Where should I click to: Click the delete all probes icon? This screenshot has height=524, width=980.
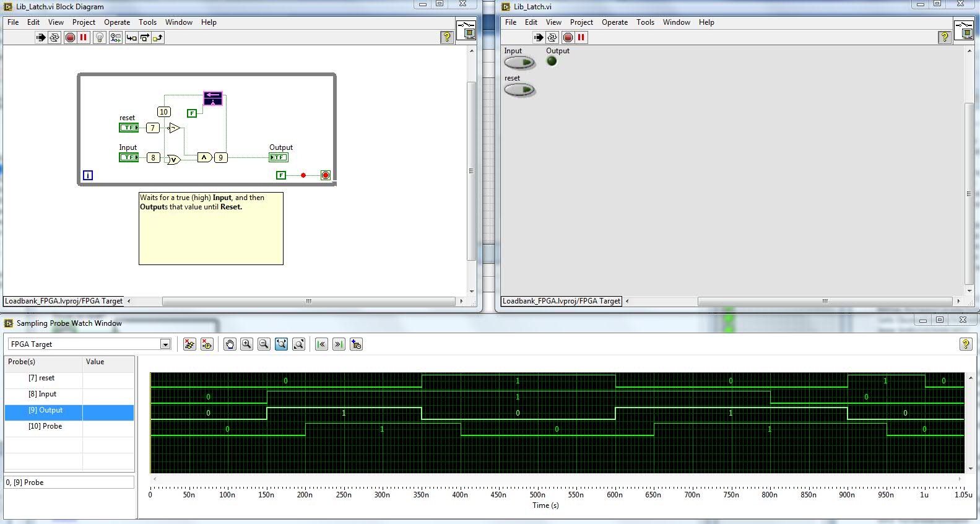[x=207, y=344]
